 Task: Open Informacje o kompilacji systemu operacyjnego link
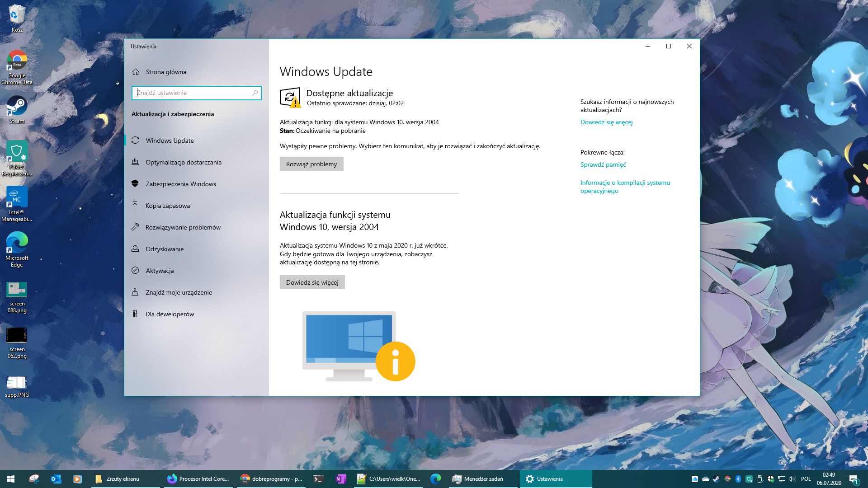point(625,187)
